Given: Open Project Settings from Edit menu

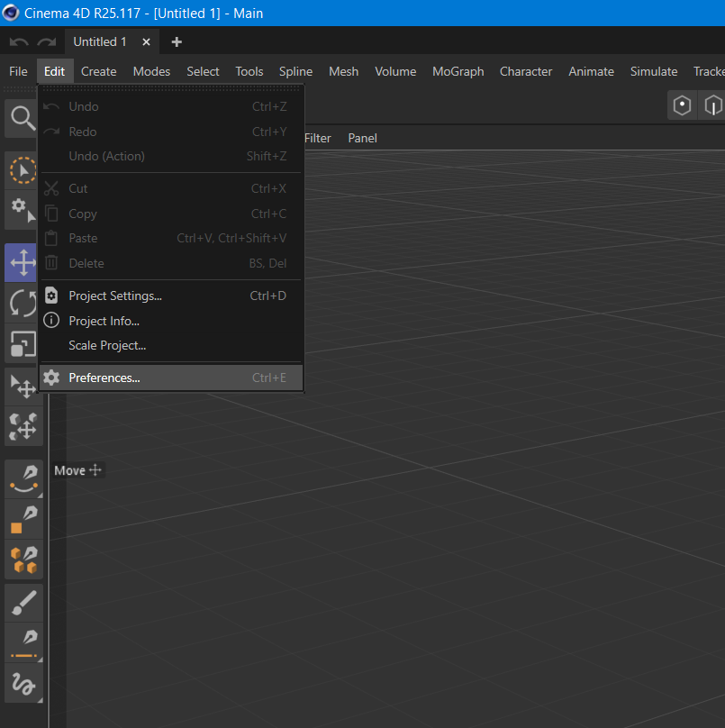Looking at the screenshot, I should pyautogui.click(x=115, y=296).
